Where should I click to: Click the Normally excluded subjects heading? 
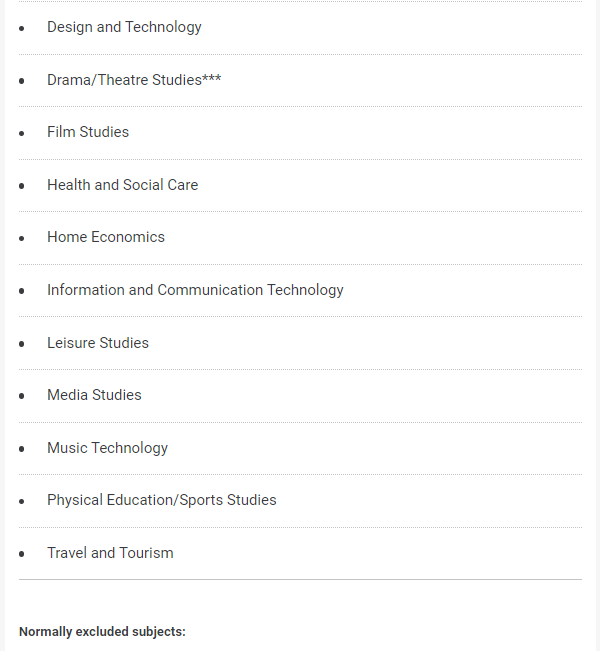coord(102,632)
